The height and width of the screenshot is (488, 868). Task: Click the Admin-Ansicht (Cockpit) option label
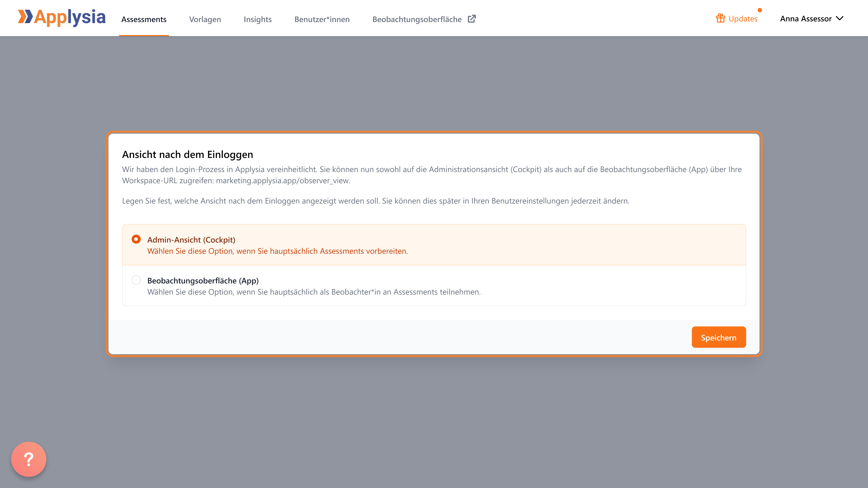191,239
